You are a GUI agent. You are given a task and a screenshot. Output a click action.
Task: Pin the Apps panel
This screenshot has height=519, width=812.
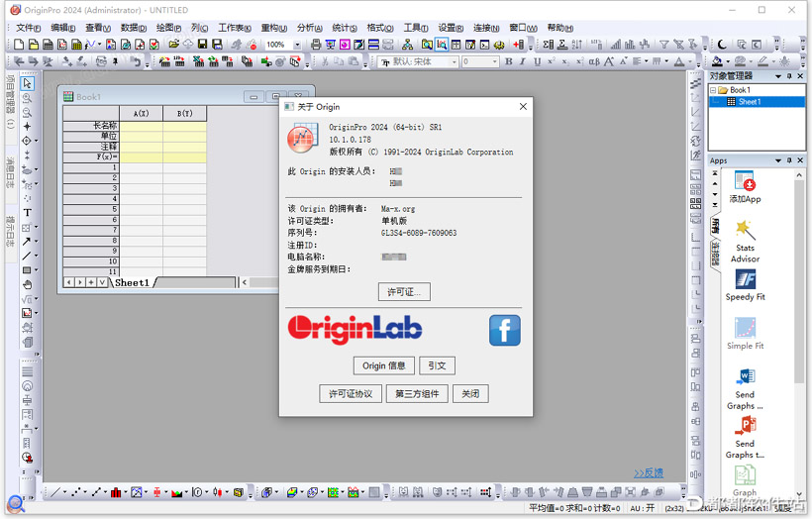pos(789,160)
